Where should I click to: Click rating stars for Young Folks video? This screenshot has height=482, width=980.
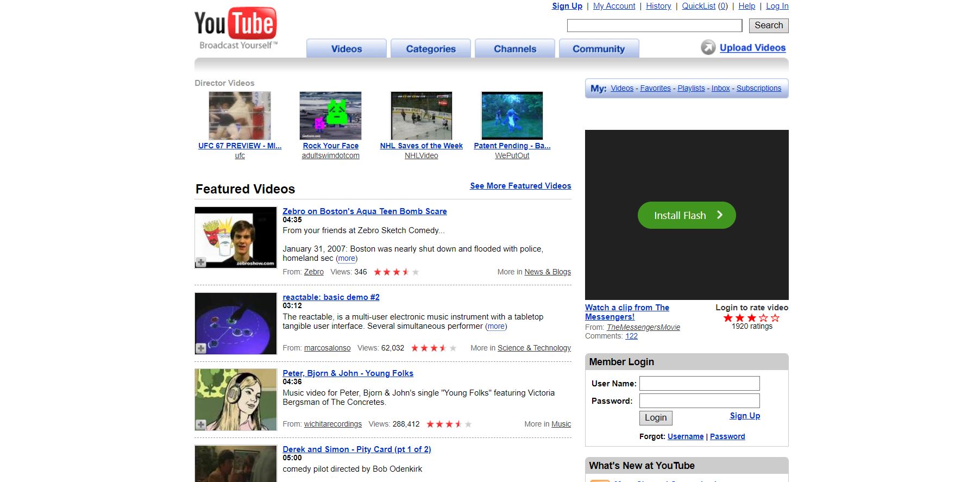point(449,424)
